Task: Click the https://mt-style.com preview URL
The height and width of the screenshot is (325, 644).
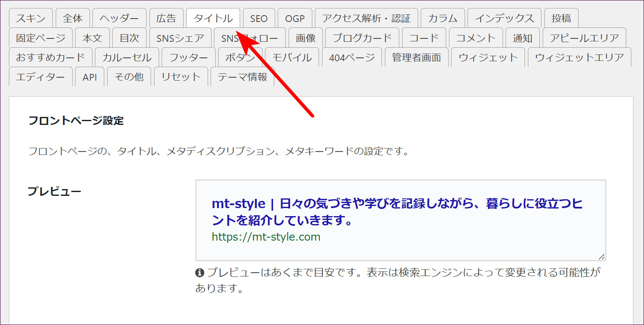Action: 266,237
